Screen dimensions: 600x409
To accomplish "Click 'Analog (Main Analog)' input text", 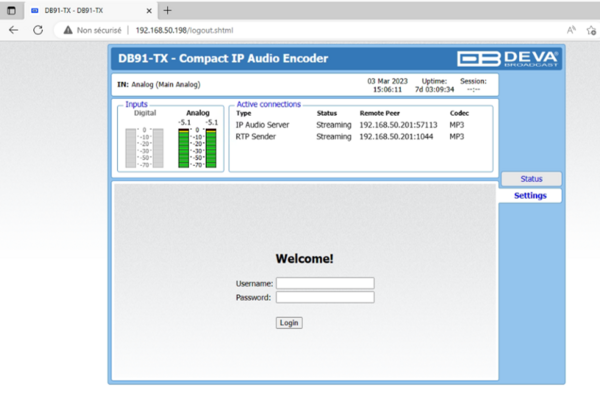I will coord(166,85).
